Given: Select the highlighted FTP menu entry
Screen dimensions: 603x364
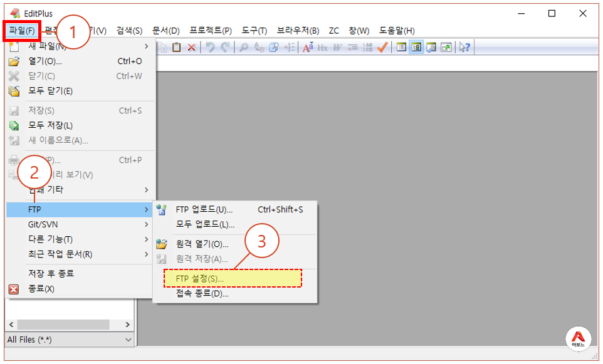Looking at the screenshot, I should pyautogui.click(x=80, y=209).
